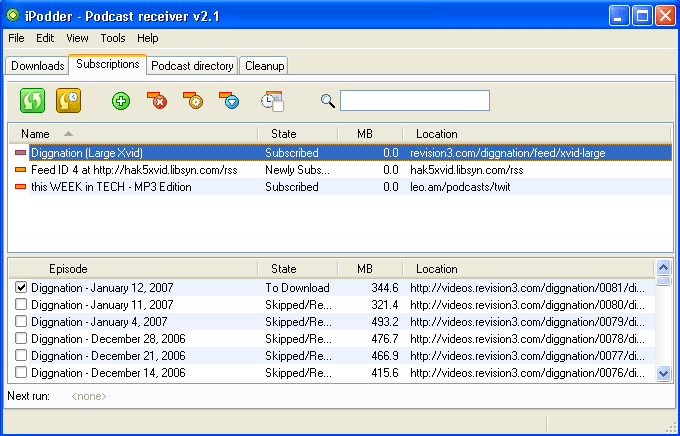This screenshot has height=436, width=680.
Task: Click the 415.6 MB value
Action: coord(385,373)
